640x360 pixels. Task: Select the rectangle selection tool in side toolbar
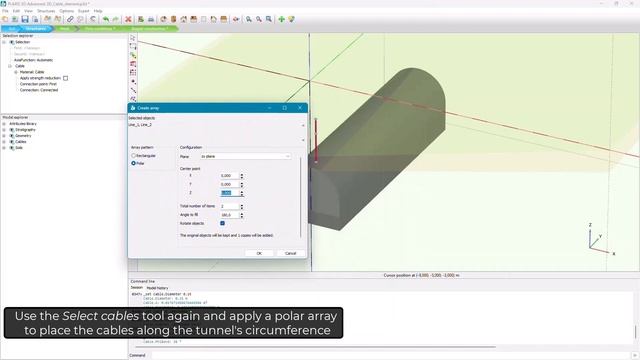pos(133,47)
